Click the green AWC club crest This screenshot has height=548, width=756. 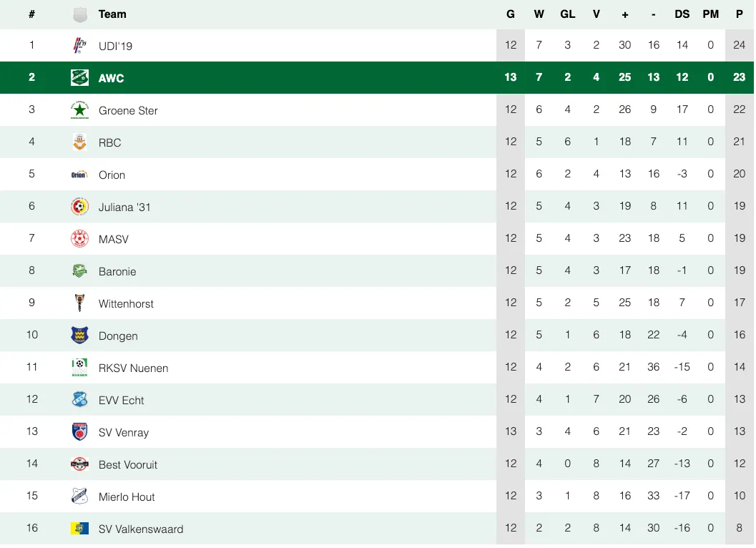coord(79,78)
